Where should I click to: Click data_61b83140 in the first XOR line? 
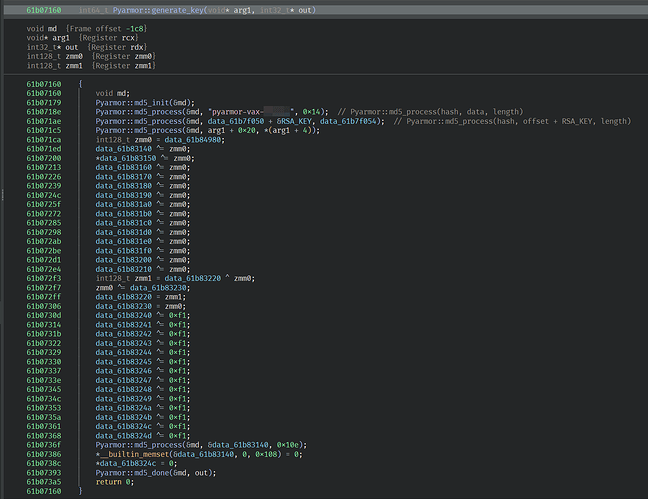click(124, 149)
